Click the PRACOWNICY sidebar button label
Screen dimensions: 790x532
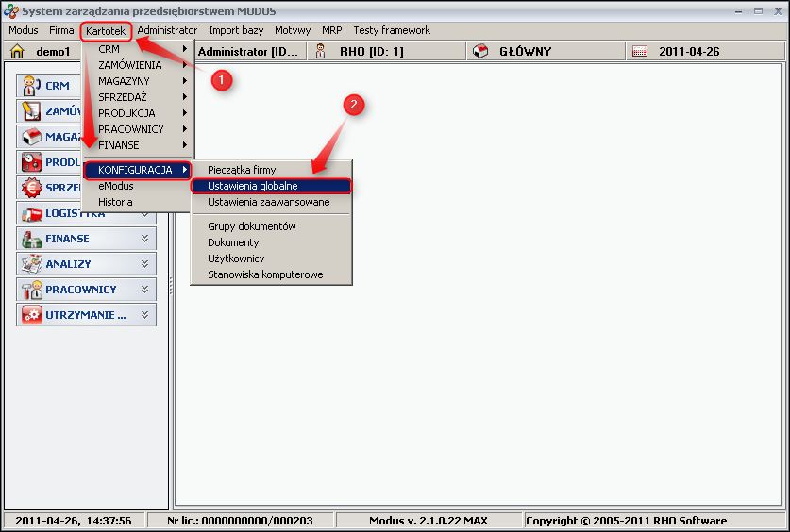coord(80,290)
